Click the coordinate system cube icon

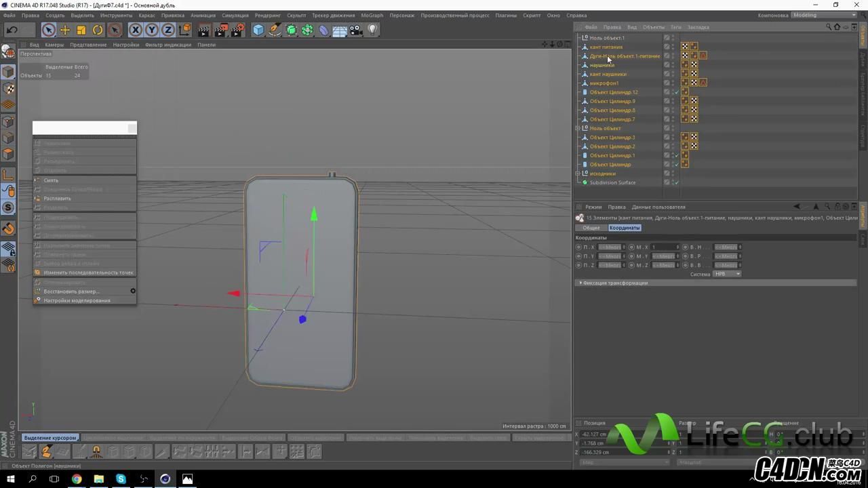tap(184, 30)
